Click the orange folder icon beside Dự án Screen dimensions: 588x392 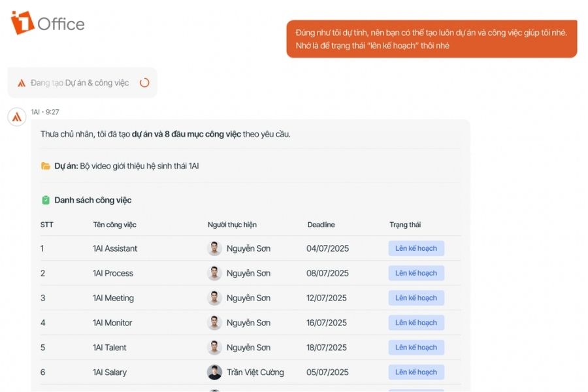45,166
